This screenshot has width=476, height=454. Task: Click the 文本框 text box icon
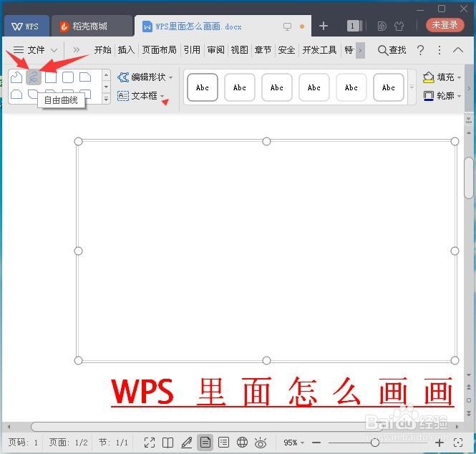click(x=123, y=96)
